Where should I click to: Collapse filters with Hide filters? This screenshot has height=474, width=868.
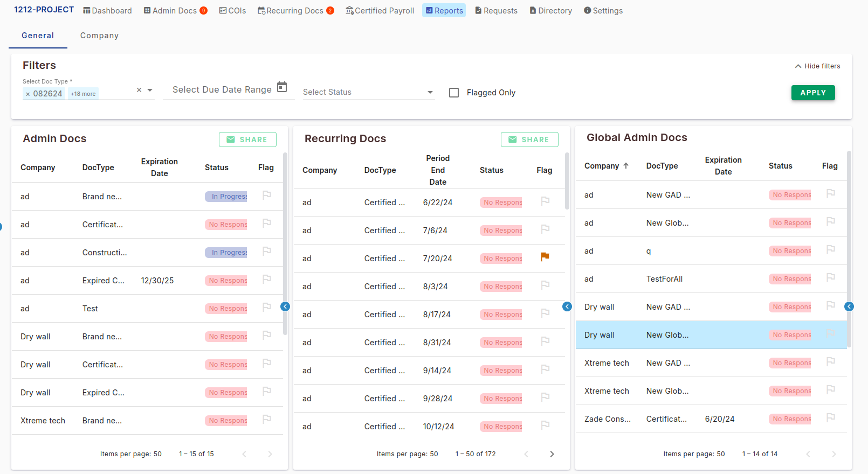pos(817,66)
